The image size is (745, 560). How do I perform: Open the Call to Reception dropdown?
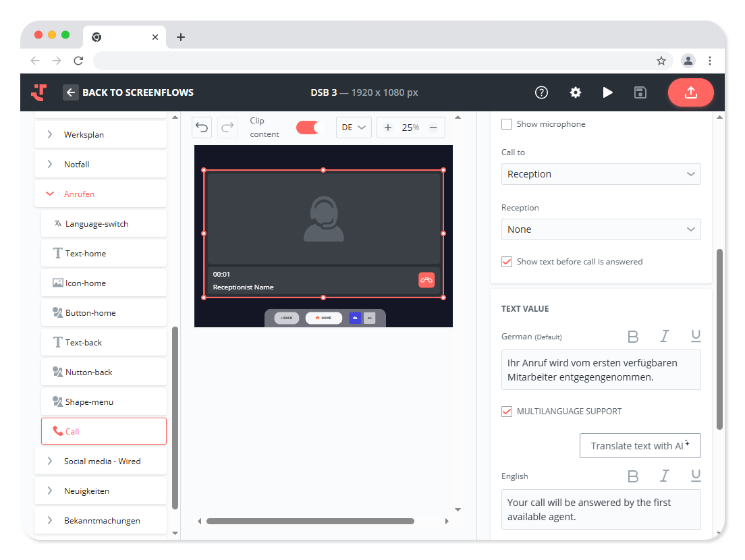601,174
